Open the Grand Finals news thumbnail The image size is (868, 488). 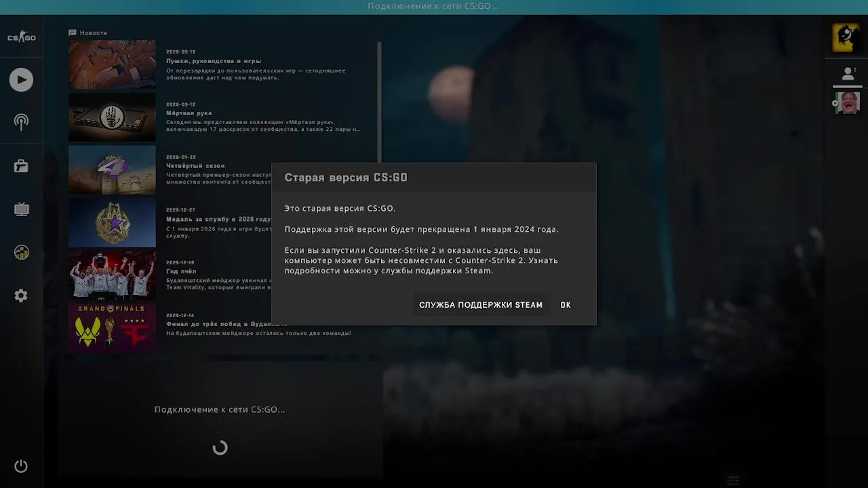click(112, 327)
